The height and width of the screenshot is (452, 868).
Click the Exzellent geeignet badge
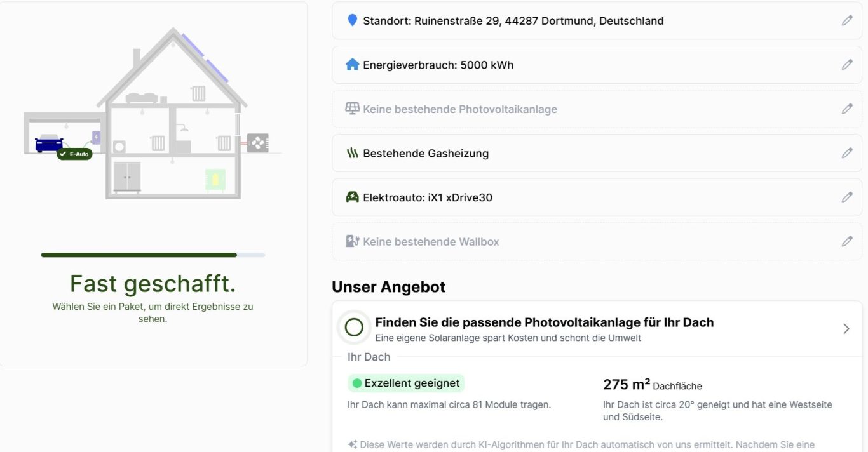[x=406, y=383]
